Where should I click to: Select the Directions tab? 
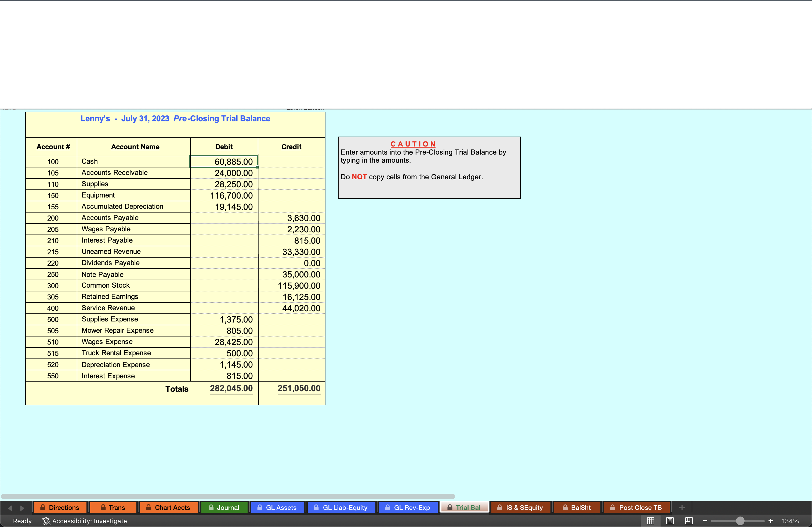(60, 508)
